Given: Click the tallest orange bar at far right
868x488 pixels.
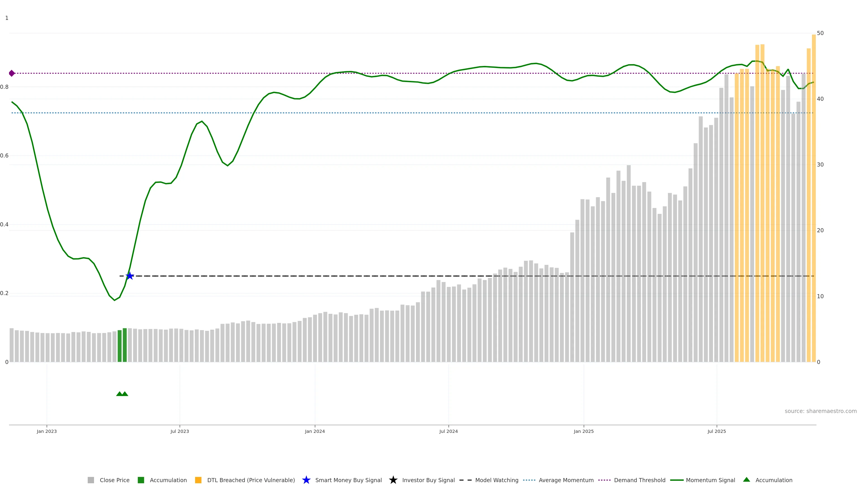Looking at the screenshot, I should point(814,202).
